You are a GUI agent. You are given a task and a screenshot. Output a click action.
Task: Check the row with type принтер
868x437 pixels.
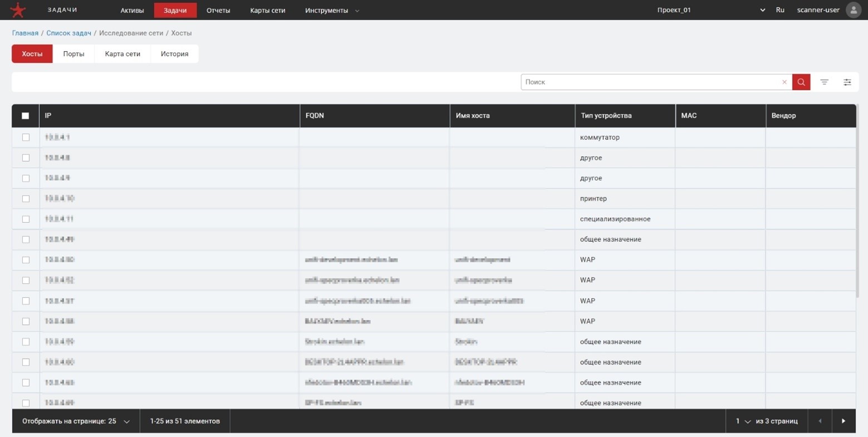[x=26, y=198]
